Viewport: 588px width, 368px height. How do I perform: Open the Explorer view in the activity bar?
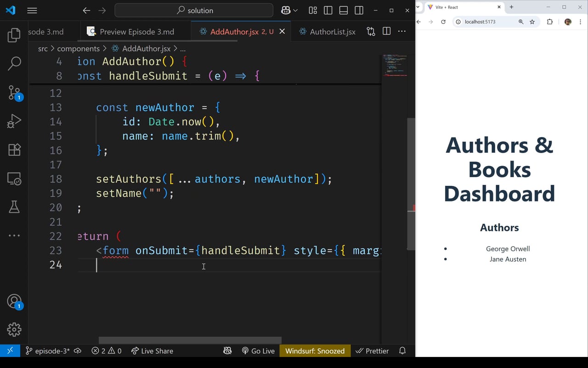click(14, 35)
